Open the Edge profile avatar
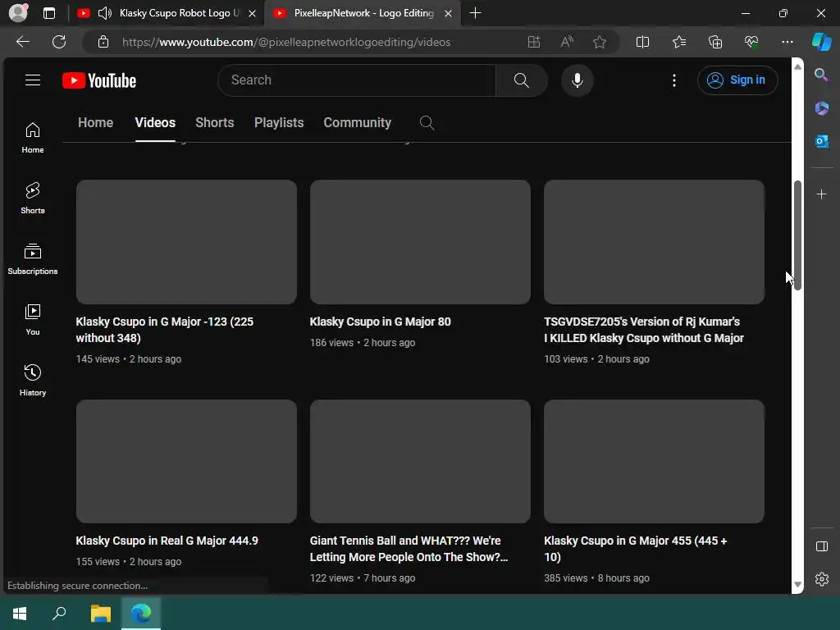The height and width of the screenshot is (630, 840). click(18, 13)
